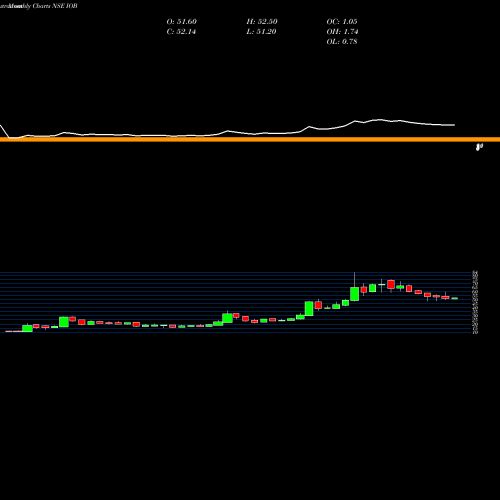Click the orange horizontal baseline
The width and height of the screenshot is (500, 500).
coord(250,139)
